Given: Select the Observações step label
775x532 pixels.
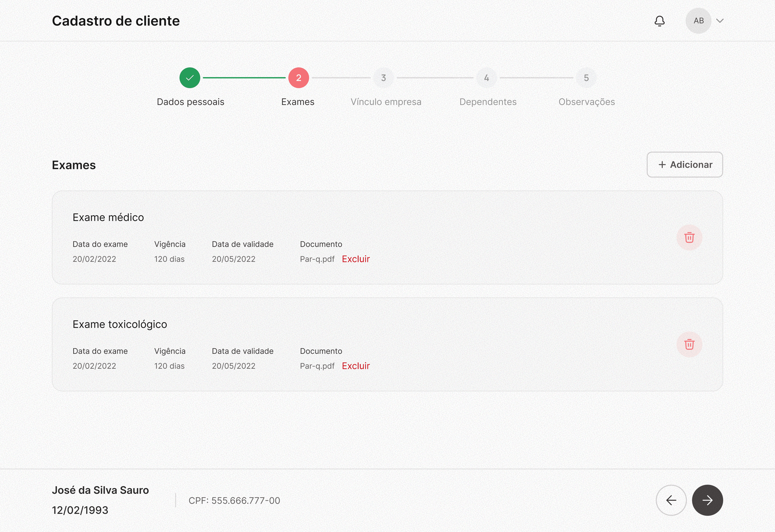Looking at the screenshot, I should pos(587,102).
